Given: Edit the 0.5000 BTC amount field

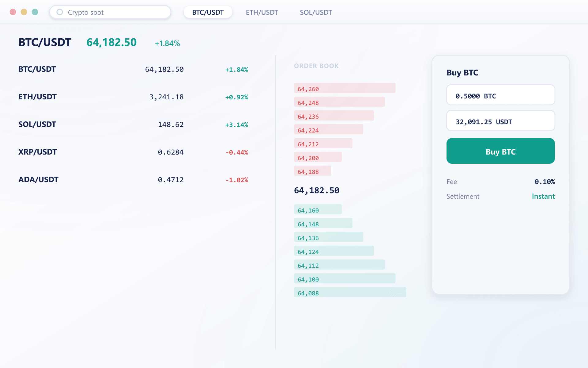Looking at the screenshot, I should tap(500, 95).
